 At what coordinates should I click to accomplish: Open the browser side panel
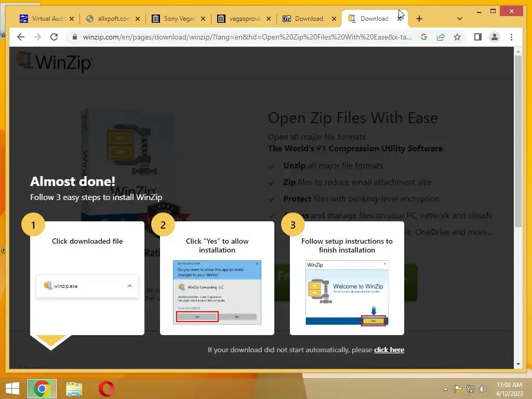[x=478, y=37]
